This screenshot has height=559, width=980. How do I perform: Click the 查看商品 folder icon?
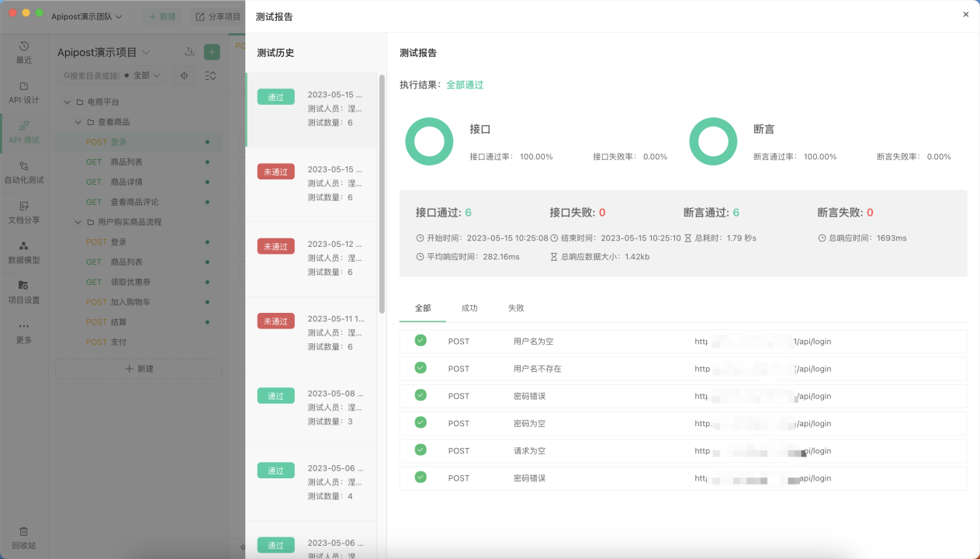click(90, 122)
